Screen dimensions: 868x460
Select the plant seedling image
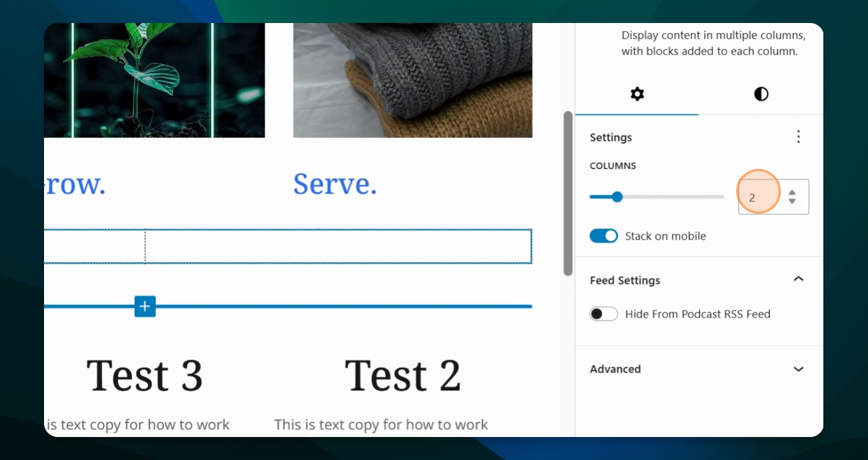pos(154,80)
